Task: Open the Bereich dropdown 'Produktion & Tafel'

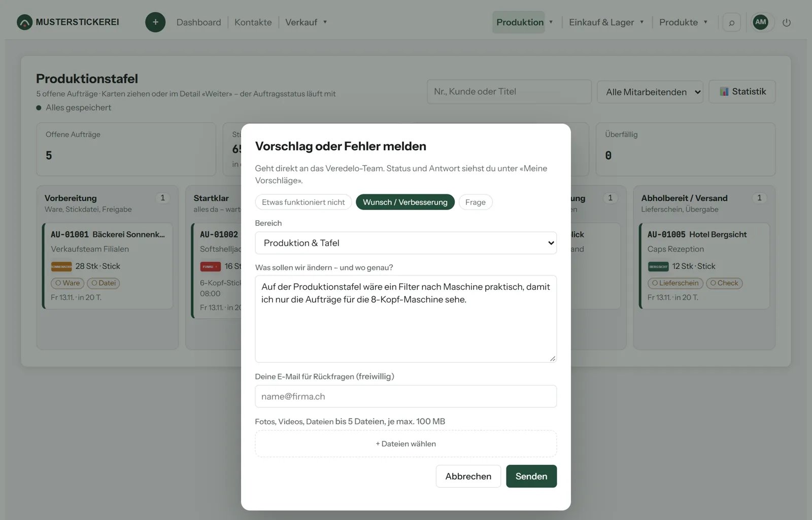Action: (x=406, y=243)
